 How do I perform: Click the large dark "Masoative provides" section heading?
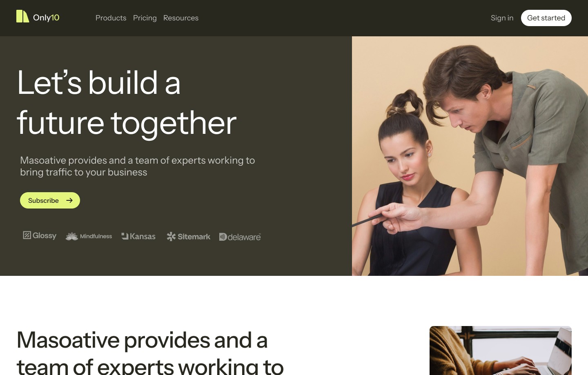(150, 352)
